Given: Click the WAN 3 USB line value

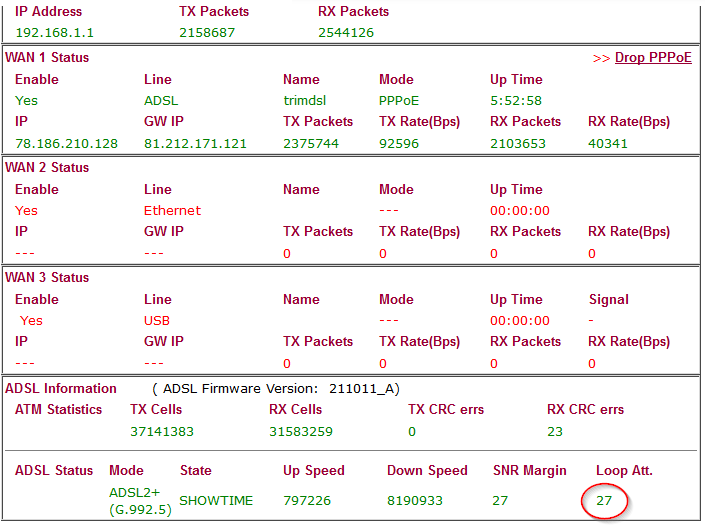Looking at the screenshot, I should pyautogui.click(x=157, y=321).
